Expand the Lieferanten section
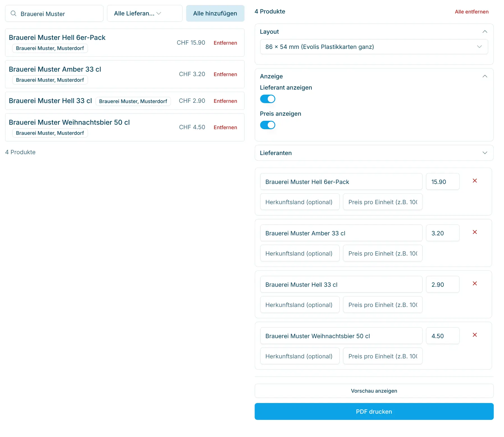Image resolution: width=504 pixels, height=437 pixels. pos(374,153)
